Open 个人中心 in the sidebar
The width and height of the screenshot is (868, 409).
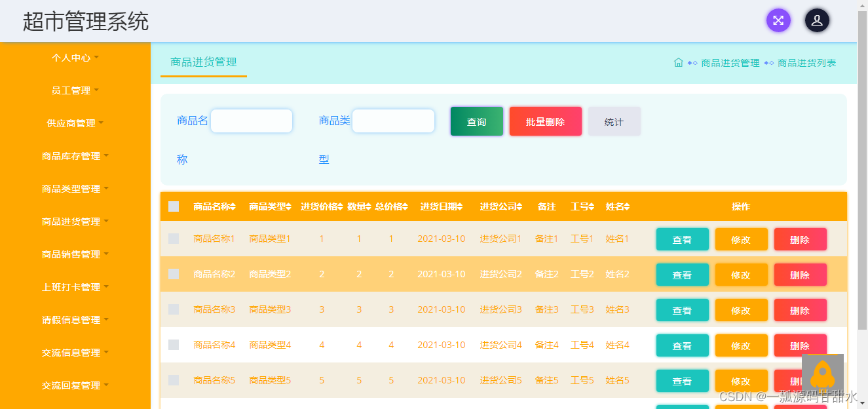click(71, 58)
